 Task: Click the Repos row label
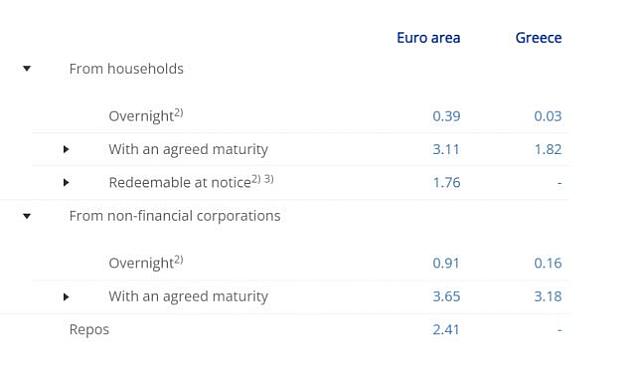click(89, 329)
